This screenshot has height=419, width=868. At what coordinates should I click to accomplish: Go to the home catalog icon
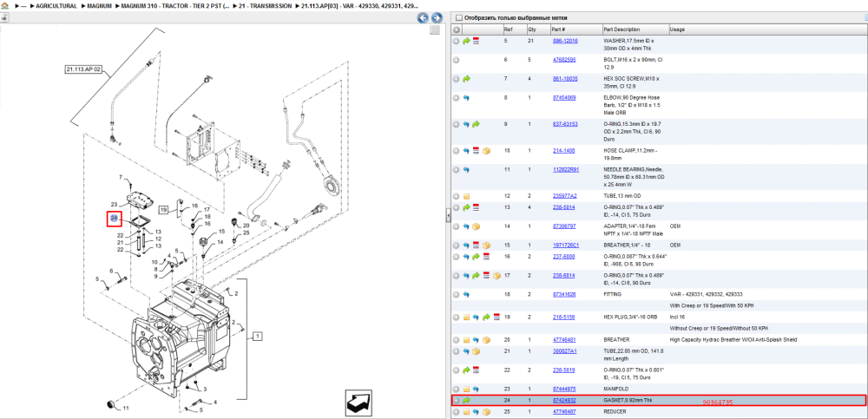pyautogui.click(x=5, y=5)
